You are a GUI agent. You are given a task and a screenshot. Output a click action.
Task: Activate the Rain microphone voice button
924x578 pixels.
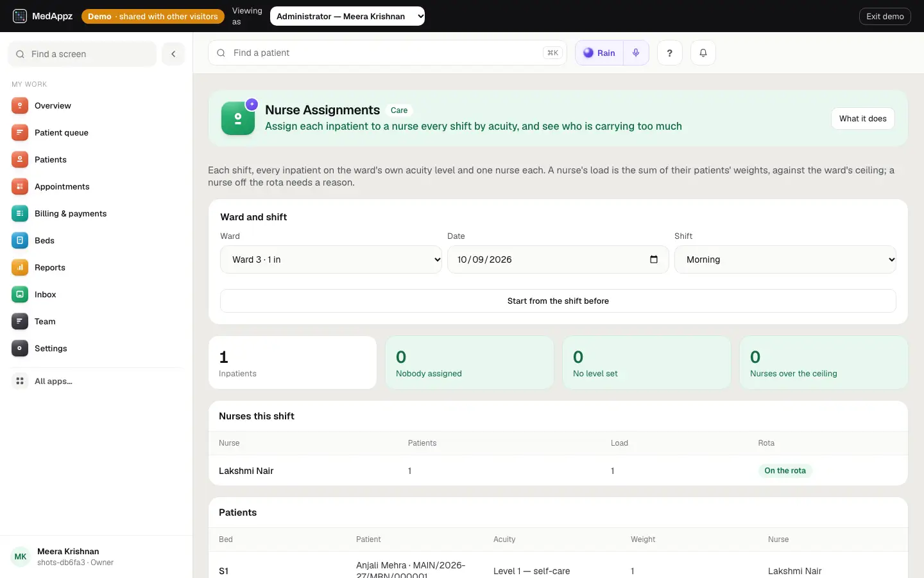tap(636, 53)
